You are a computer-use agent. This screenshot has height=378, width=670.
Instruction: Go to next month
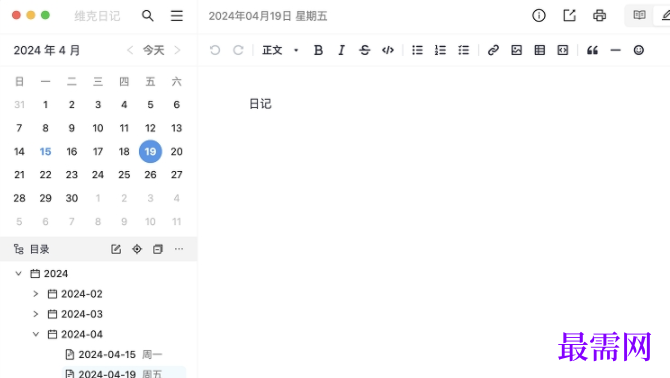(177, 50)
